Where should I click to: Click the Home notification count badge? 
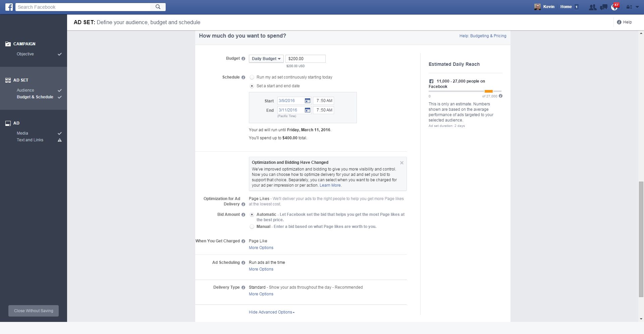coord(577,7)
